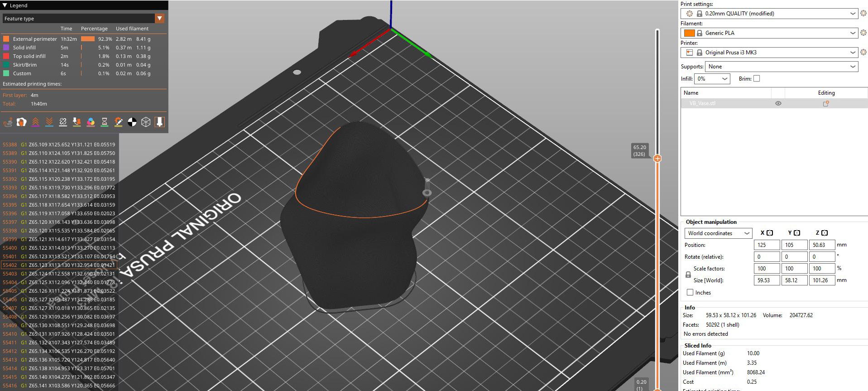868x391 pixels.
Task: Click the Position X input field
Action: coord(767,245)
